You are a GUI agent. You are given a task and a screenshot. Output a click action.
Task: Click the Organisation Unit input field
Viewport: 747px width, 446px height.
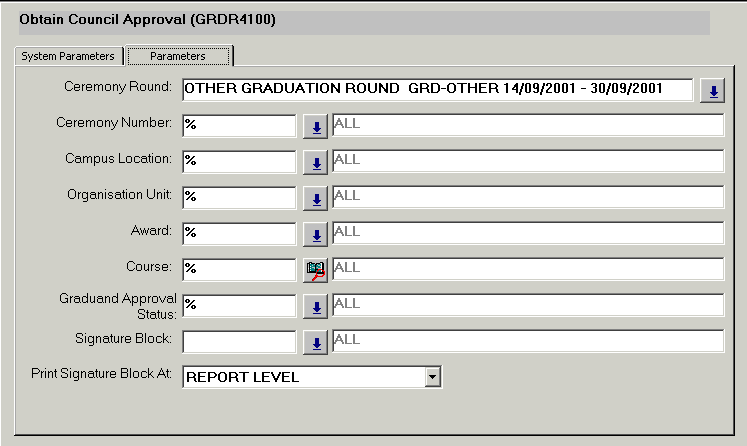239,197
